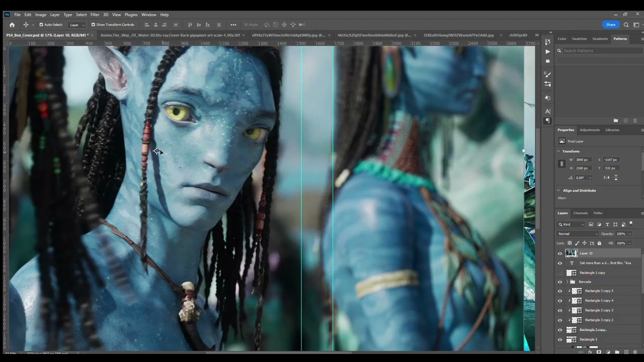Toggle Show Transform Controls checkbox
The image size is (644, 362).
click(93, 25)
